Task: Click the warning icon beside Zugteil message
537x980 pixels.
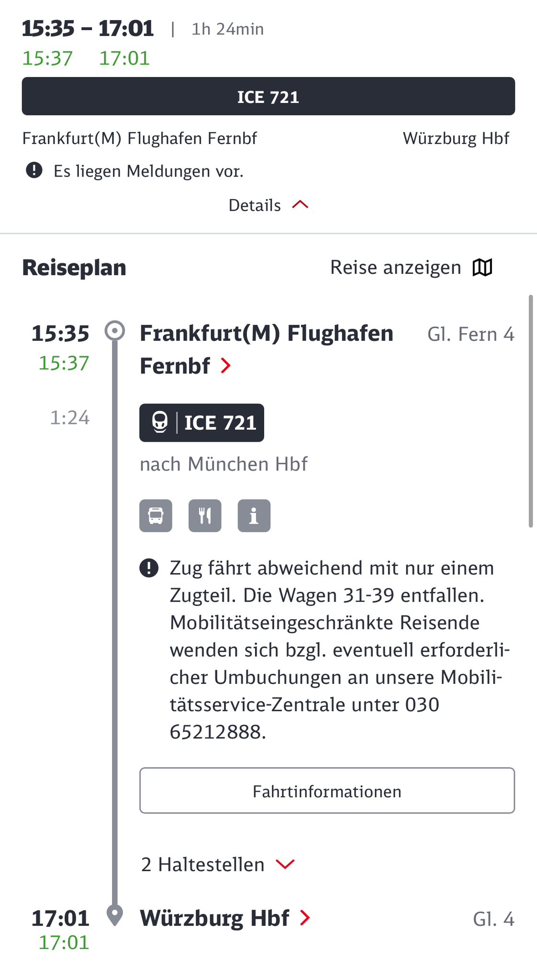Action: click(x=149, y=568)
